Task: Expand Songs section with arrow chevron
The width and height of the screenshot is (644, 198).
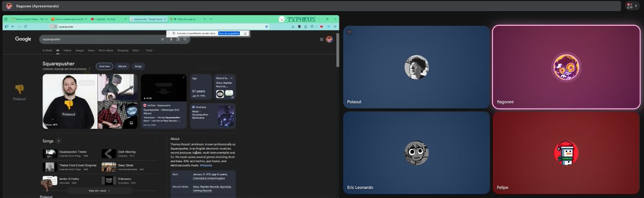Action: point(58,141)
